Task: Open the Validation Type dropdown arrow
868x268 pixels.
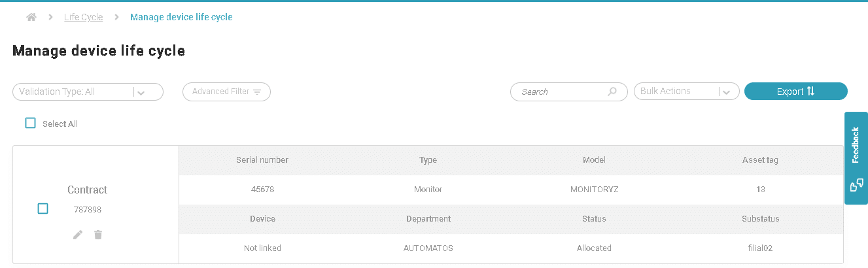Action: click(141, 92)
